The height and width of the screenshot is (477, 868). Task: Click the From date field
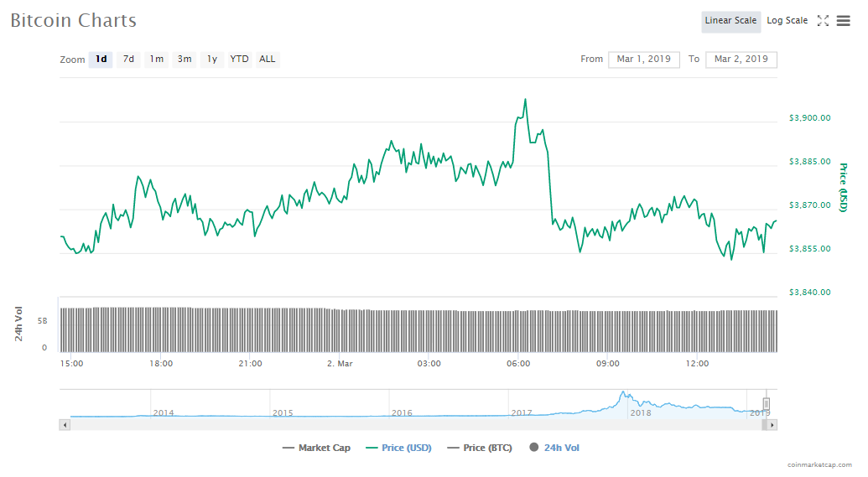point(643,60)
